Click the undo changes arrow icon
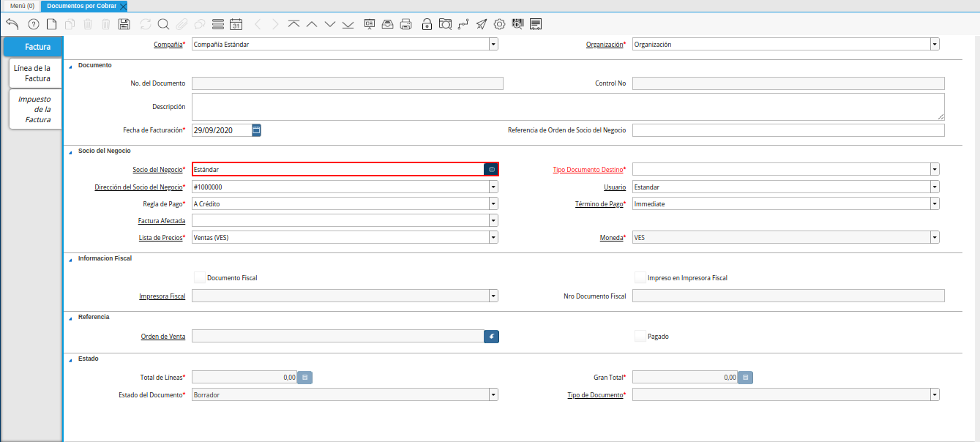The image size is (980, 442). 12,24
